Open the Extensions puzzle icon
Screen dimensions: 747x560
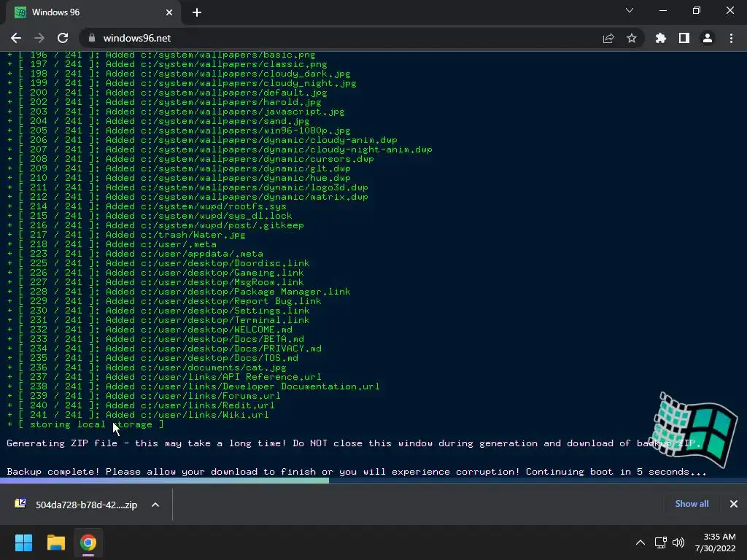(x=661, y=38)
